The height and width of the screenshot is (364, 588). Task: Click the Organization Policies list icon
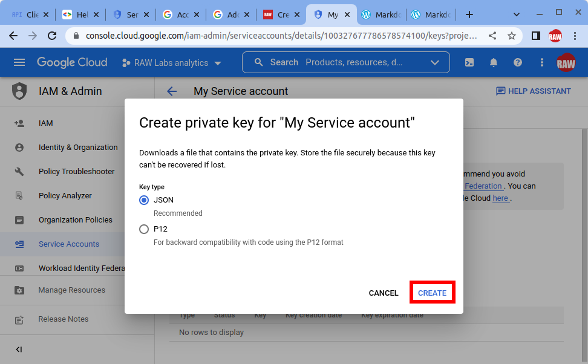[19, 220]
